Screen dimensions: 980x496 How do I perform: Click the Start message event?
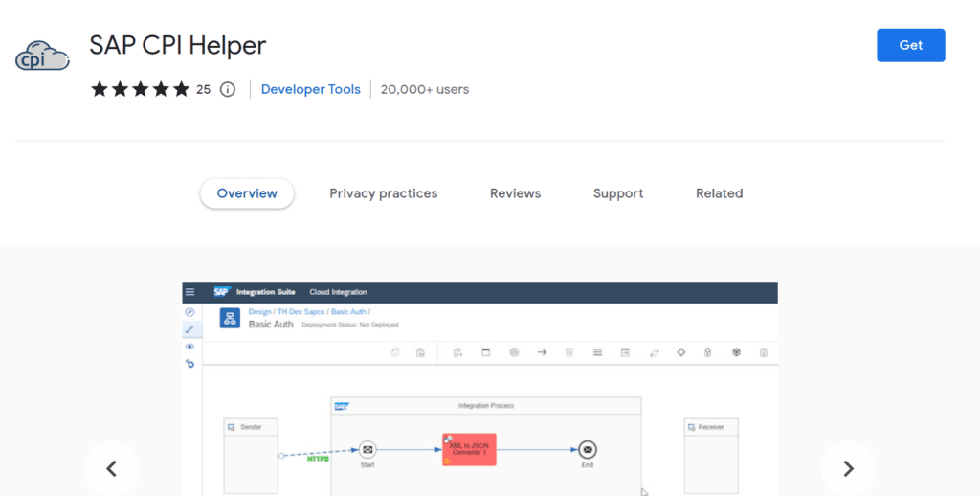click(367, 450)
